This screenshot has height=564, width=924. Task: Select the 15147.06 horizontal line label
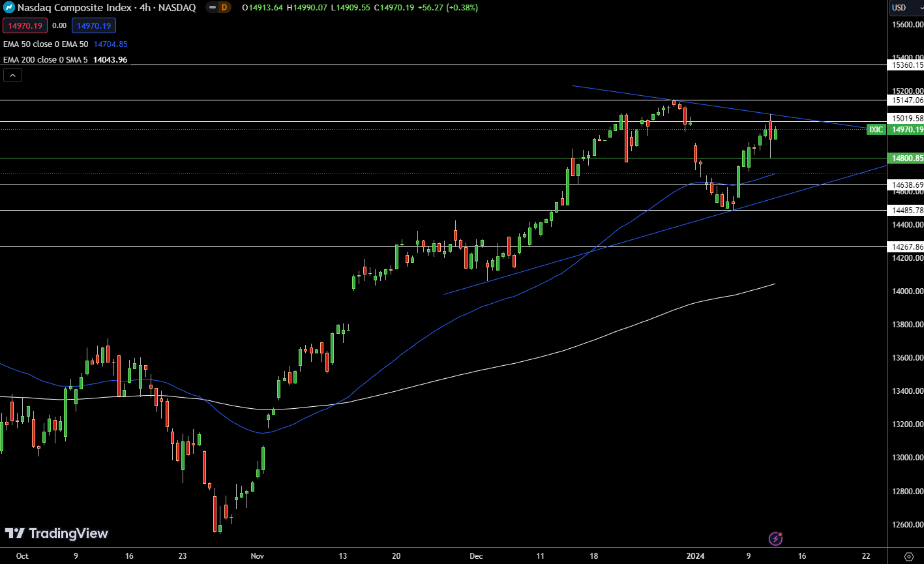907,100
